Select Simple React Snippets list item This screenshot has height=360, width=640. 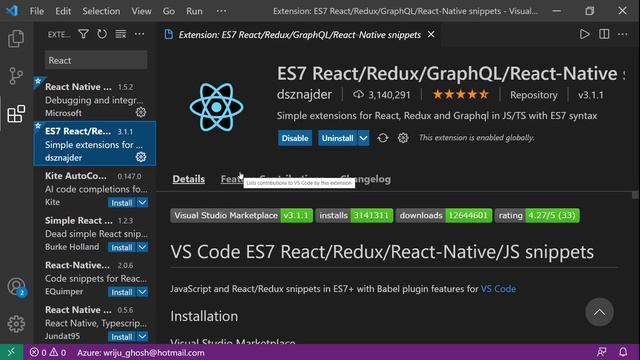tap(94, 233)
